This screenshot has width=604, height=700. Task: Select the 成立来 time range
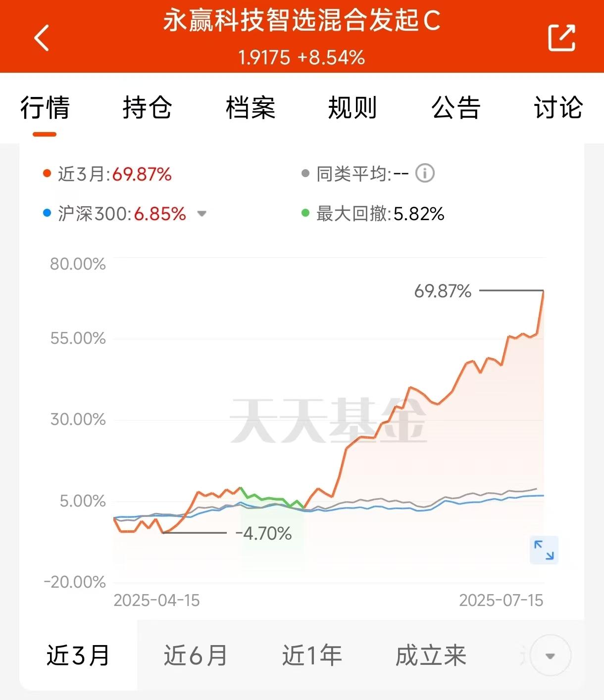(x=431, y=655)
